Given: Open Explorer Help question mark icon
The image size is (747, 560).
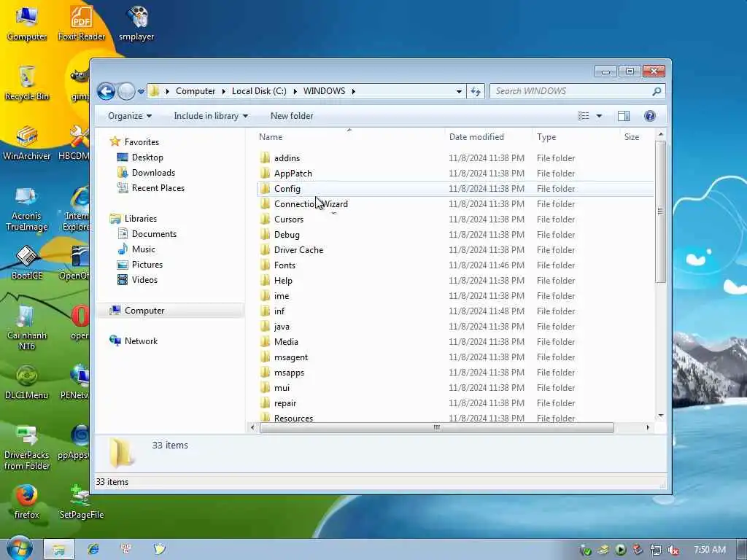Looking at the screenshot, I should pyautogui.click(x=650, y=116).
